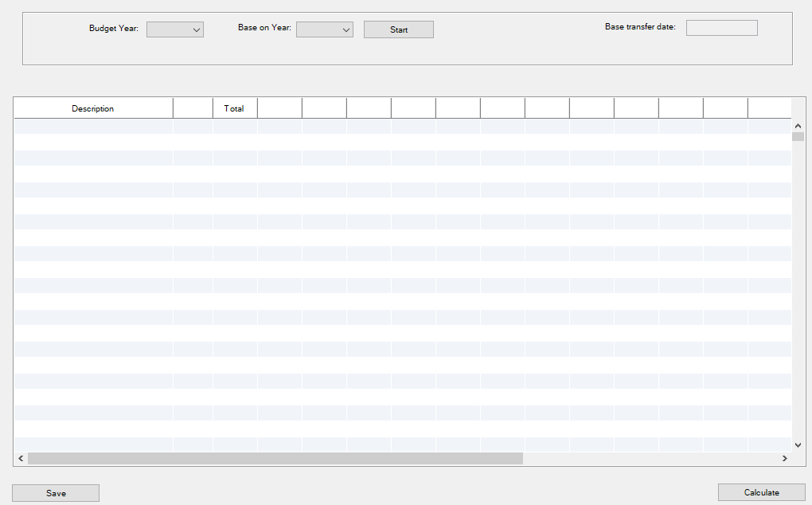Run Calculate at the bottom right

[x=761, y=492]
